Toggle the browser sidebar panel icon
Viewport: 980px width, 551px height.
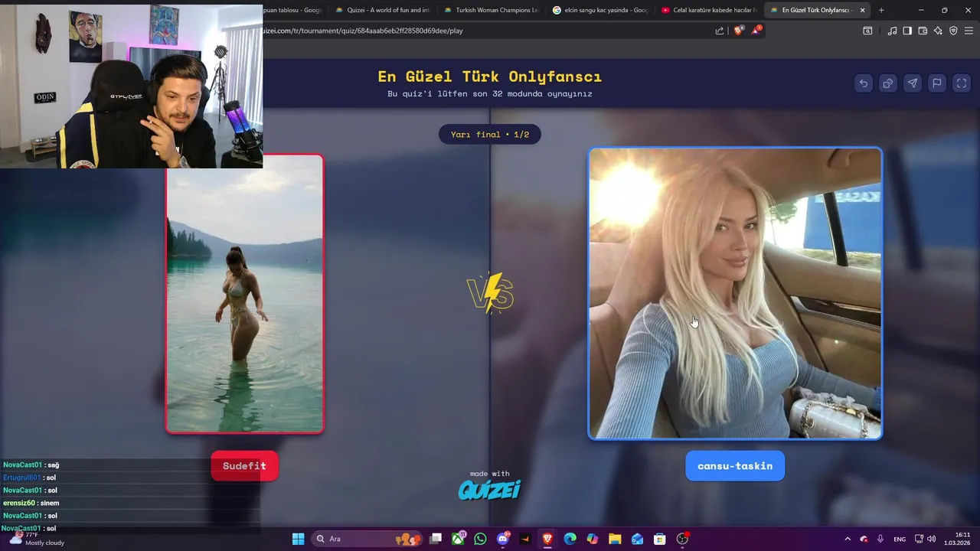907,31
